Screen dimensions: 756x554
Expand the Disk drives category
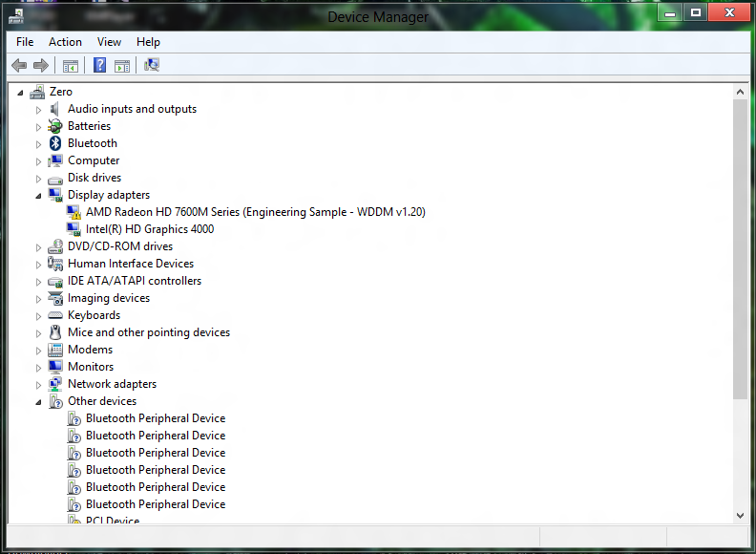coord(38,179)
